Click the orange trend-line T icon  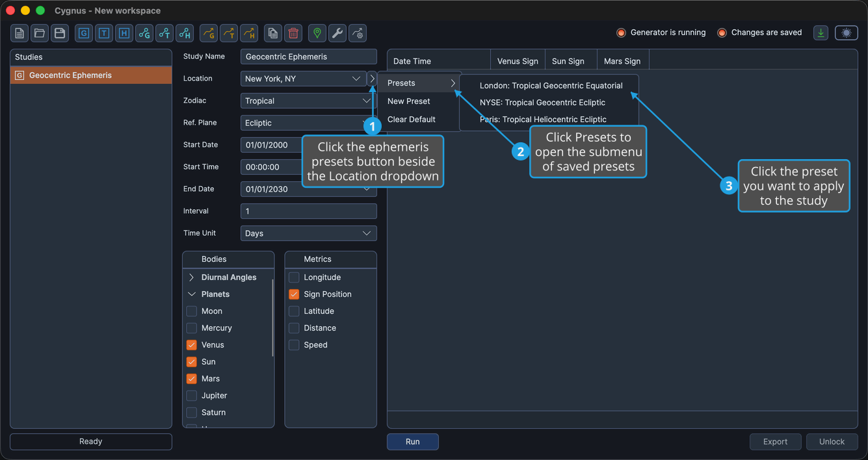tap(228, 33)
